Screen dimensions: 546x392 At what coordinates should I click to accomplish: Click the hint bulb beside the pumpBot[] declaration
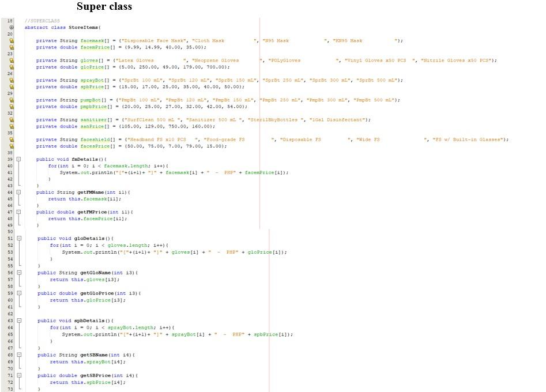tap(12, 100)
